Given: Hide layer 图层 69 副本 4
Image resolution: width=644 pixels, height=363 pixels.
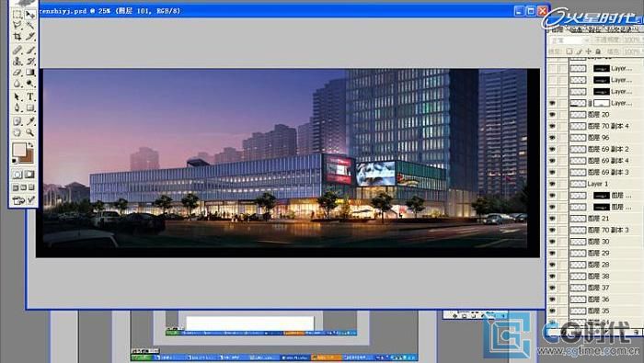Looking at the screenshot, I should click(x=552, y=161).
